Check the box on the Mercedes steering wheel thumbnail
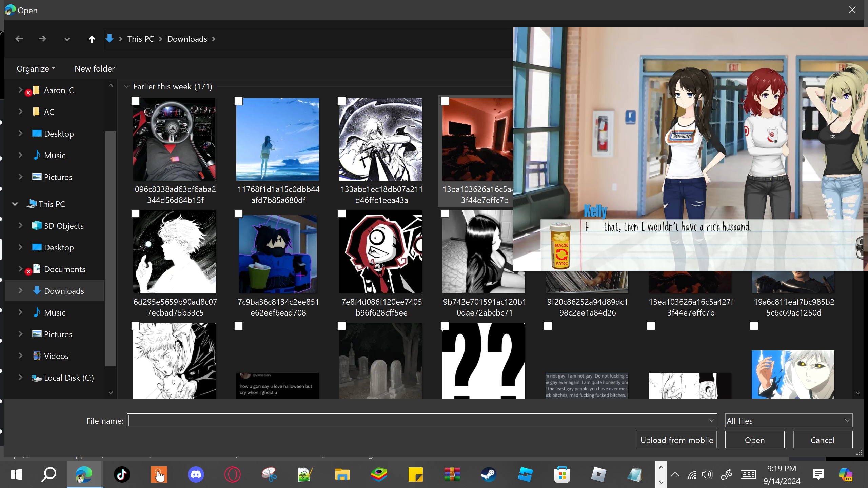Screen dimensions: 868x488 tap(136, 101)
